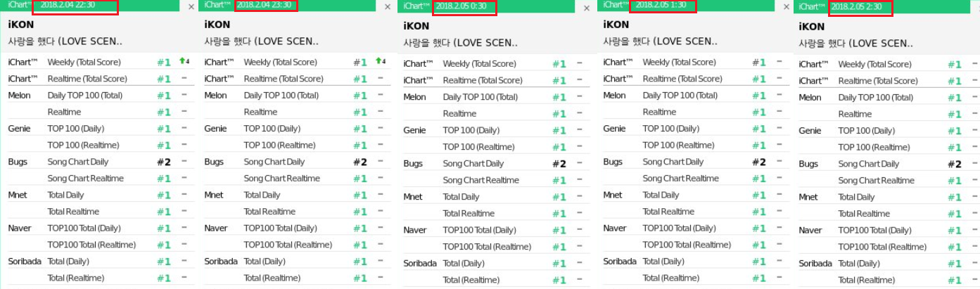
Task: Select the 2018.2.05 2:30 timestamp
Action: [x=856, y=7]
